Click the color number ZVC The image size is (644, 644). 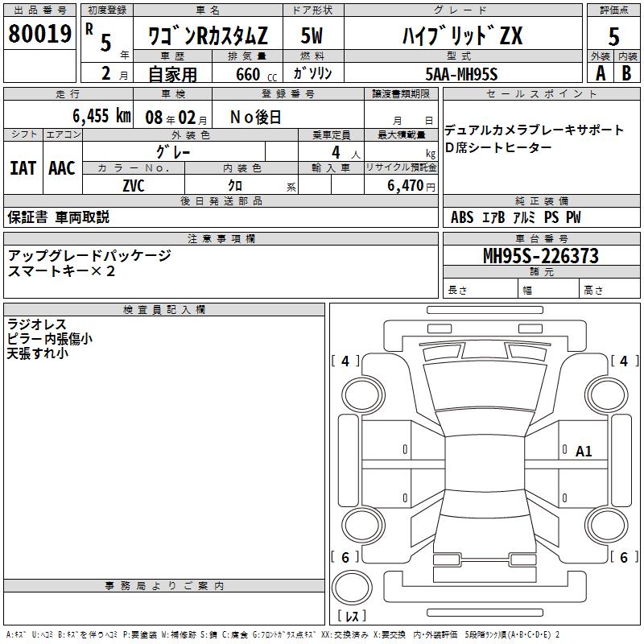click(134, 186)
